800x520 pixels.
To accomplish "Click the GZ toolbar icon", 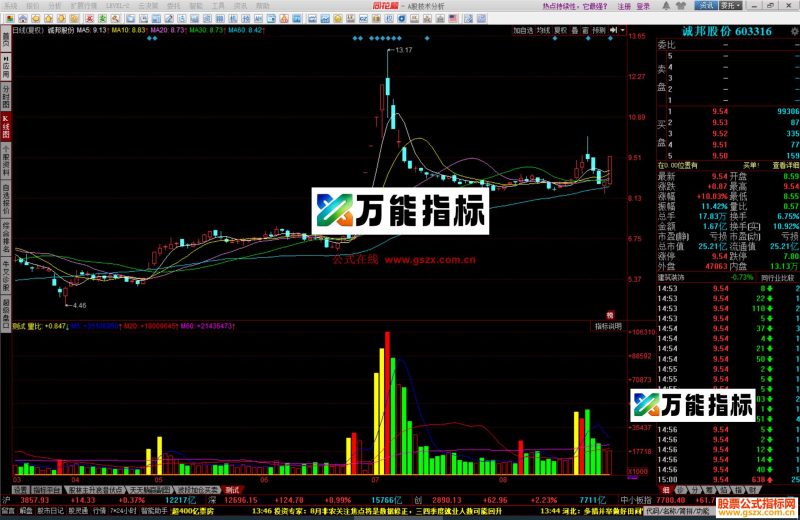I will (x=363, y=19).
